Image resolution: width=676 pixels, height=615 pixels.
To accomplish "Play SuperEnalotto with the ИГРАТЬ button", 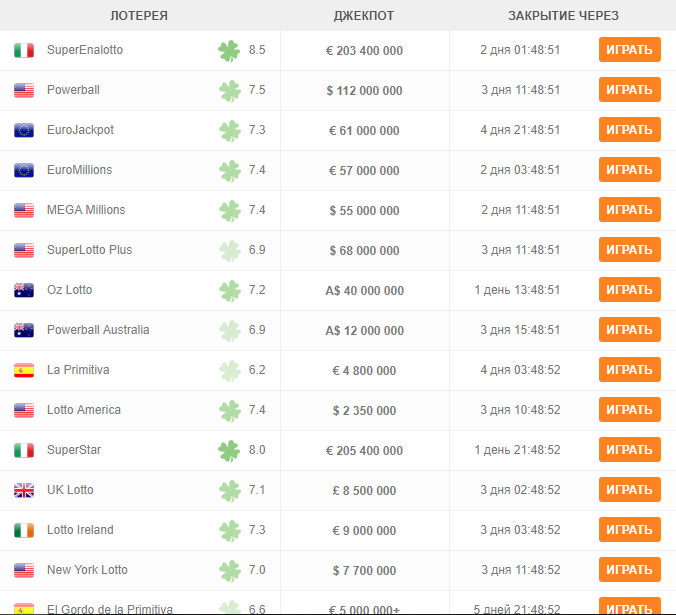I will coord(629,50).
